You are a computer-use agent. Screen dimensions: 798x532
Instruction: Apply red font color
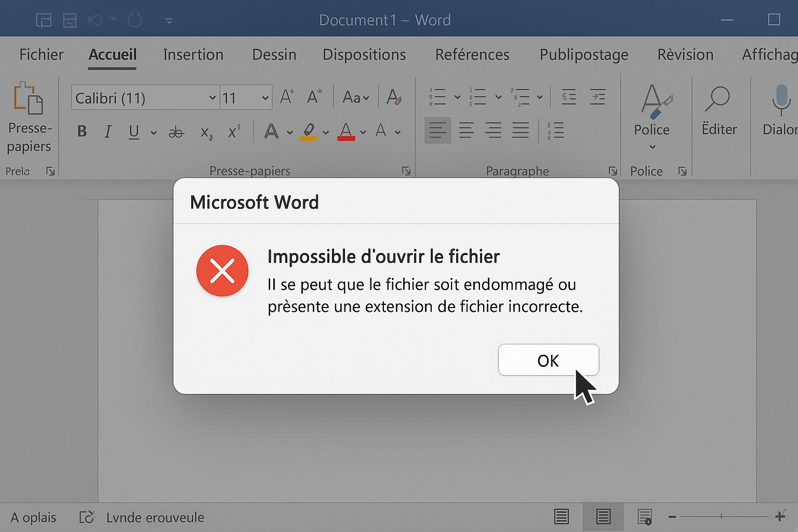tap(346, 132)
